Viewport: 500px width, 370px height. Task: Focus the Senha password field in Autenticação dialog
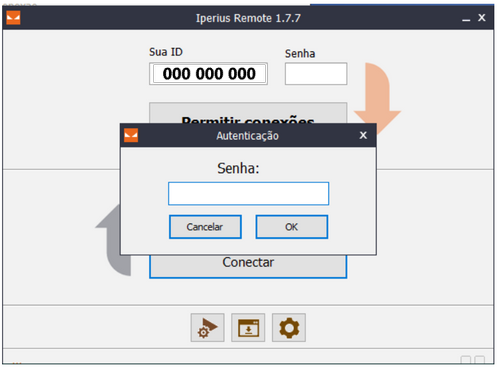pyautogui.click(x=248, y=193)
